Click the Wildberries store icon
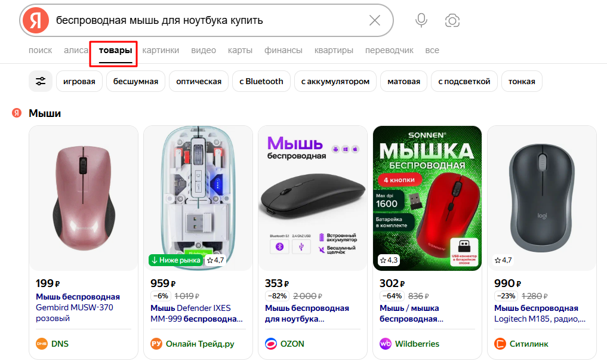Image resolution: width=607 pixels, height=364 pixels. 386,344
